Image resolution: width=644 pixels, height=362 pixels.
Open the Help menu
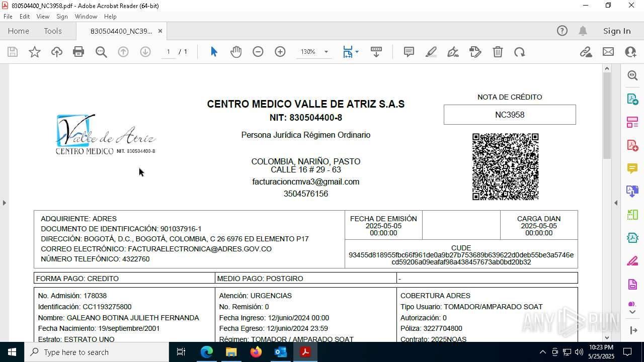pos(110,17)
